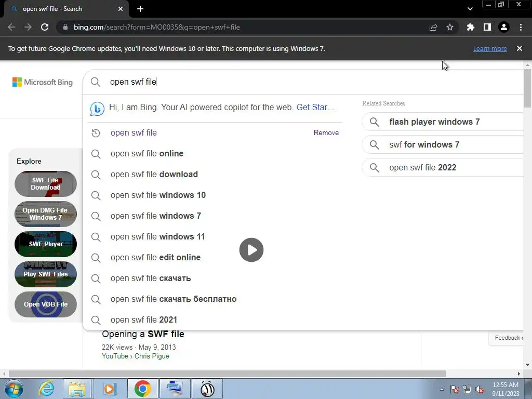The width and height of the screenshot is (532, 399).
Task: Select history suggestion 'open swf file'
Action: 215,132
